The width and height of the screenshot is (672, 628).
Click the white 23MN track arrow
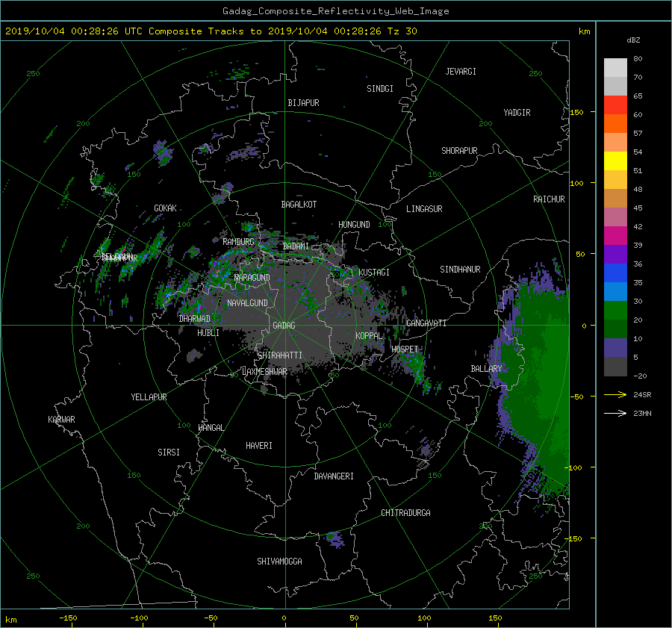click(x=615, y=413)
